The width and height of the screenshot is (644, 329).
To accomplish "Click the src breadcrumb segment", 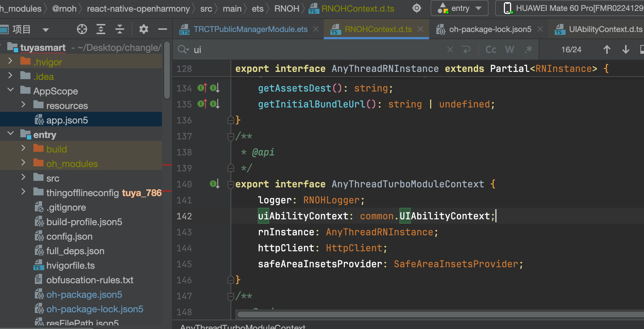I will coord(206,8).
